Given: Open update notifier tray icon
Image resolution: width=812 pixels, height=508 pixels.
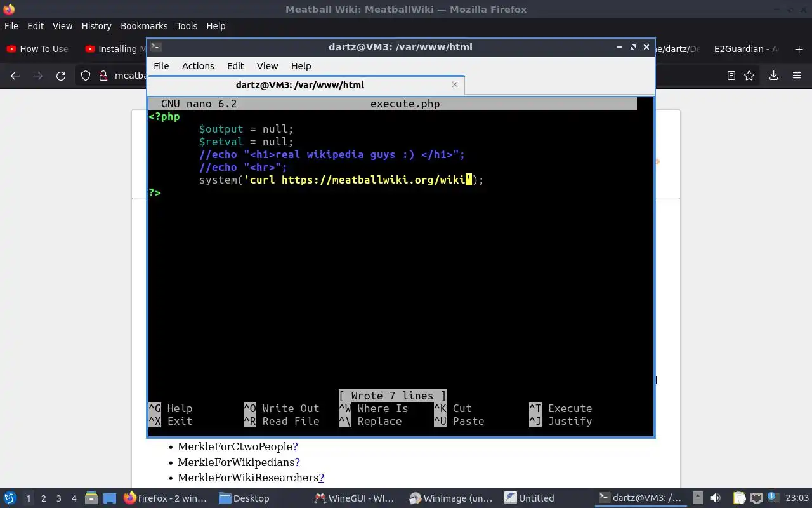Looking at the screenshot, I should pyautogui.click(x=773, y=498).
